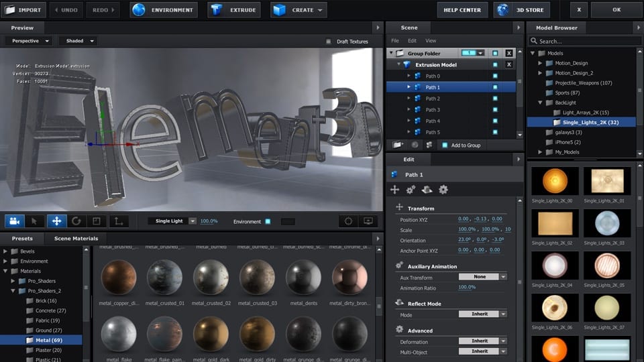Expand the Motion_Design folder in Model Browser

point(541,63)
